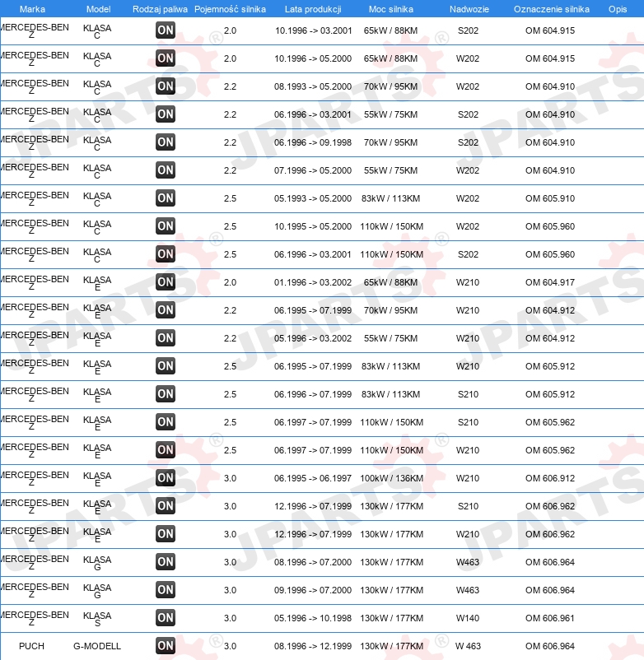This screenshot has width=644, height=660.
Task: Click the date range 07.1996 -> 05.2000
Action: coord(313,170)
